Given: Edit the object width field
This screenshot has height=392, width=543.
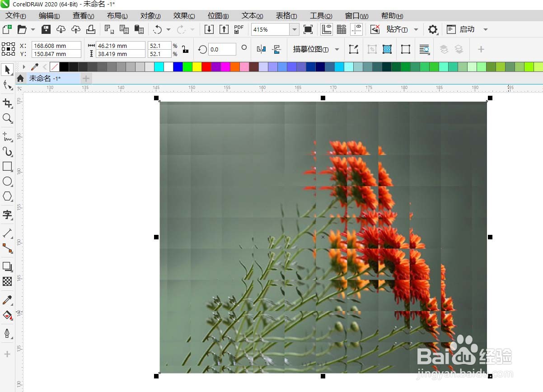Looking at the screenshot, I should pos(121,46).
